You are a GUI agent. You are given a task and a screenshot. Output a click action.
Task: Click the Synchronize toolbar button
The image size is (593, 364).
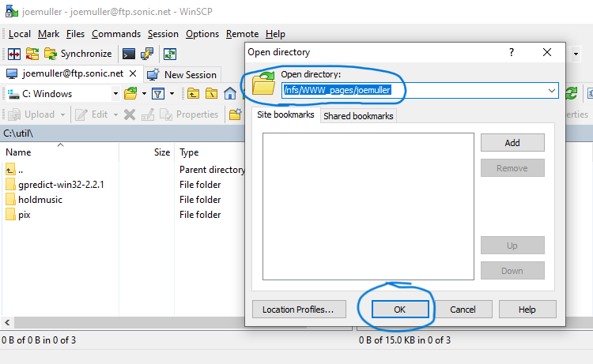[78, 54]
